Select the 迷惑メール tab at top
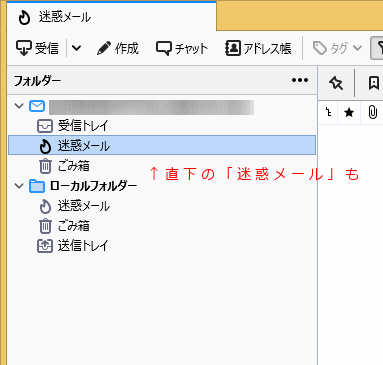Image resolution: width=383 pixels, height=365 pixels. coord(112,17)
